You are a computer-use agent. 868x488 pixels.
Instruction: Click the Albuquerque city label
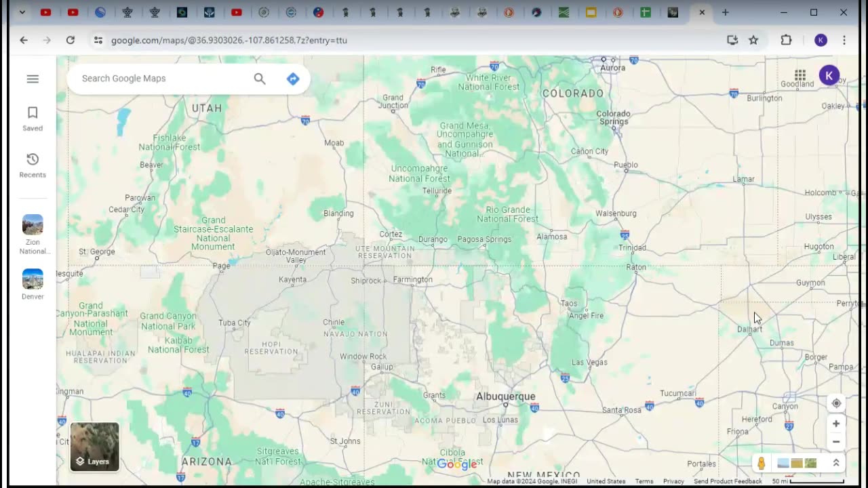pos(506,396)
